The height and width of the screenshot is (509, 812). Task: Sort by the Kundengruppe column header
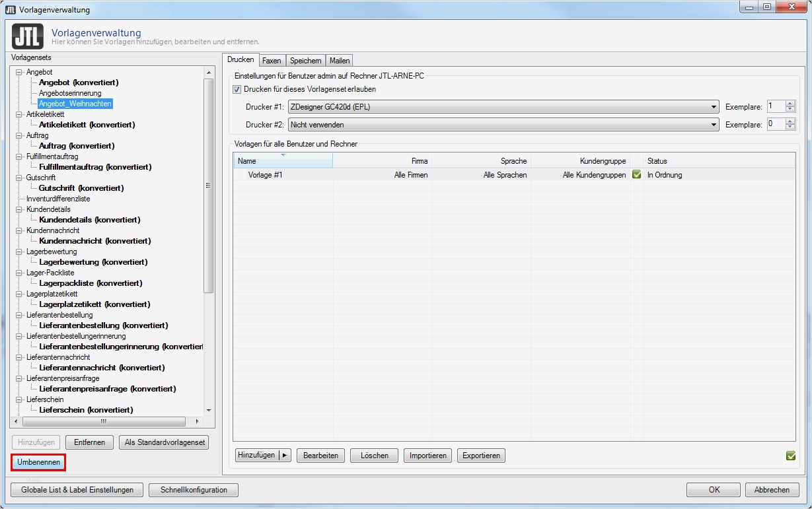tap(581, 160)
